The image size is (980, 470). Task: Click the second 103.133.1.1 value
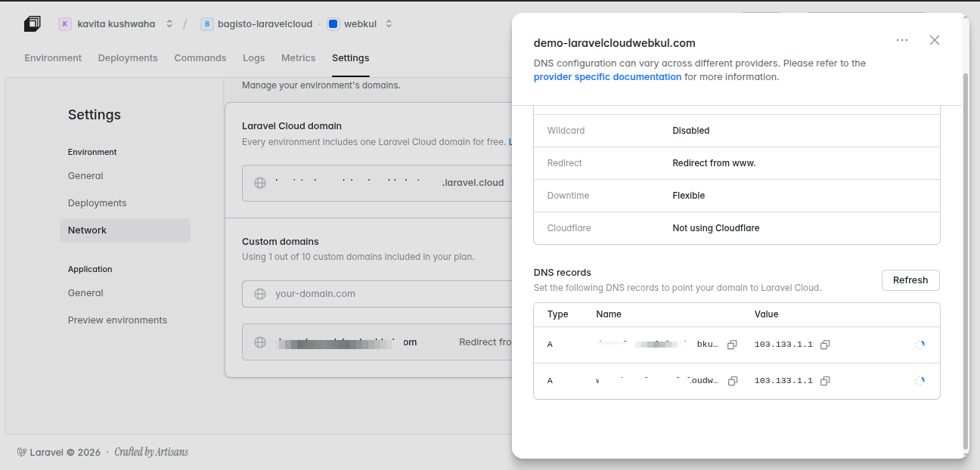[783, 381]
